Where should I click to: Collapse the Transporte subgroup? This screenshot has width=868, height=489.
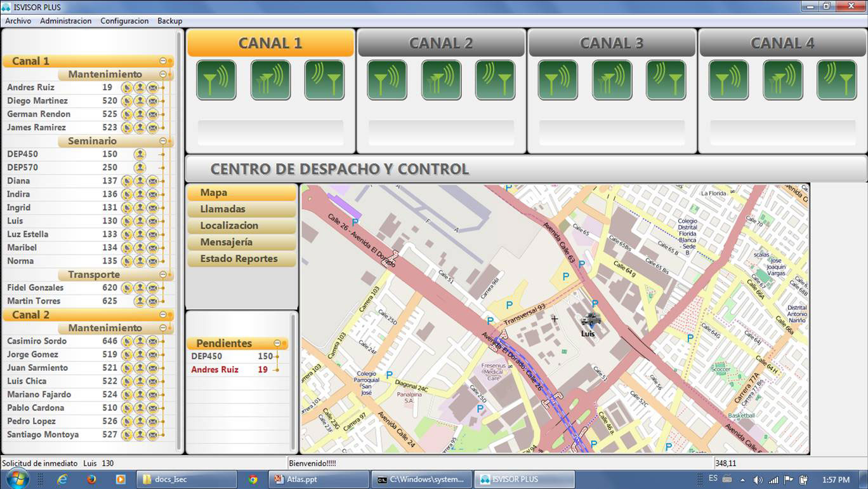[163, 274]
